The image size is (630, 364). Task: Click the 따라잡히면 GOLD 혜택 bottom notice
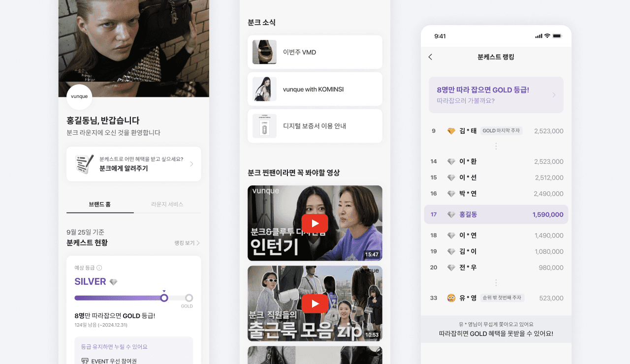(x=496, y=329)
